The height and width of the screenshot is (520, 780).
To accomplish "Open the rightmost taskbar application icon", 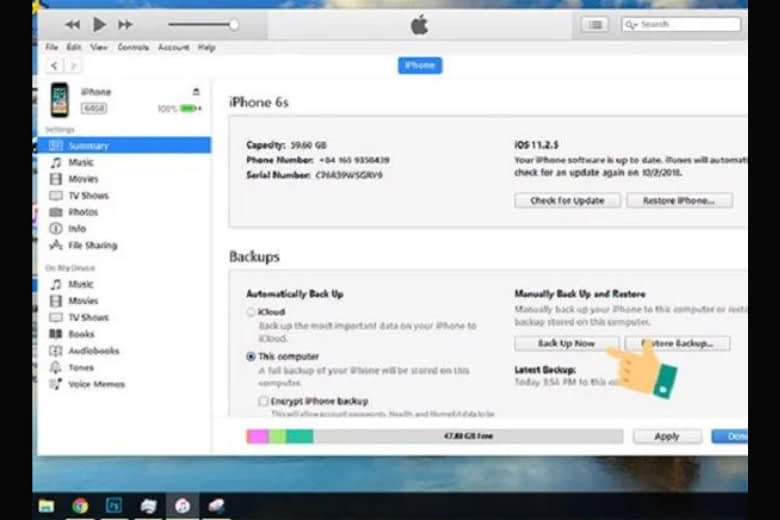I will click(x=216, y=506).
